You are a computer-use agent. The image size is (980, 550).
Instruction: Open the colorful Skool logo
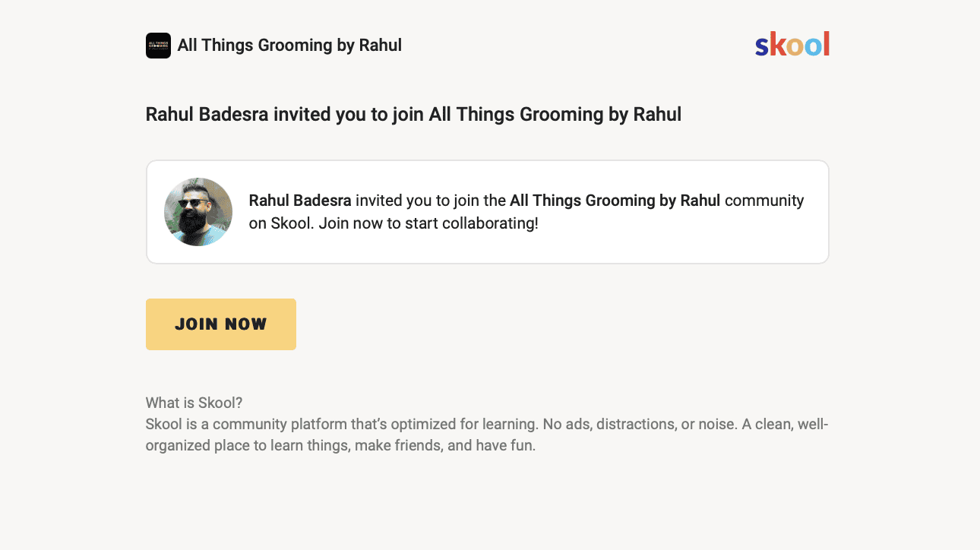[x=792, y=44]
